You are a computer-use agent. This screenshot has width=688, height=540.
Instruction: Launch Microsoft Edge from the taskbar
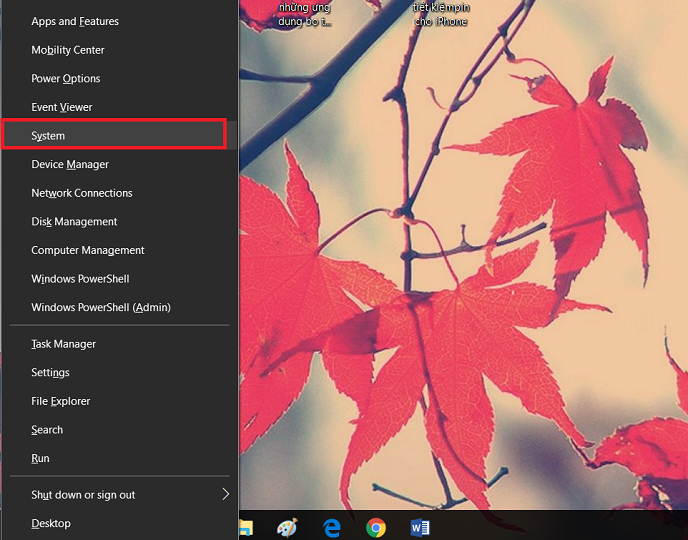point(331,527)
